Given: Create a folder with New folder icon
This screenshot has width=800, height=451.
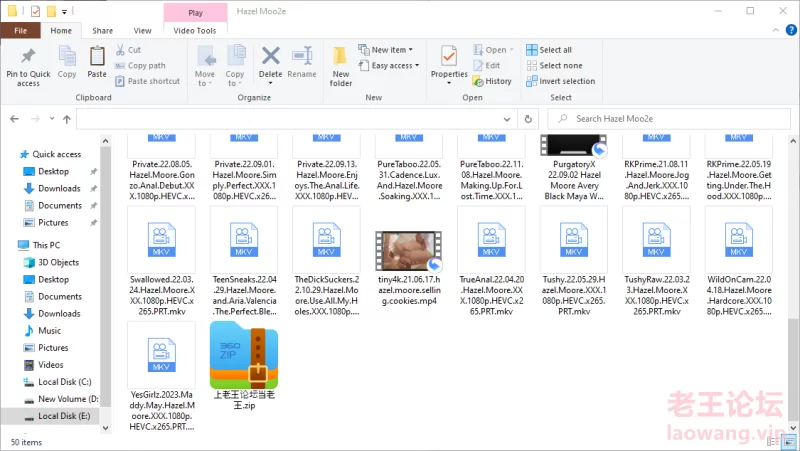Looking at the screenshot, I should [x=341, y=56].
